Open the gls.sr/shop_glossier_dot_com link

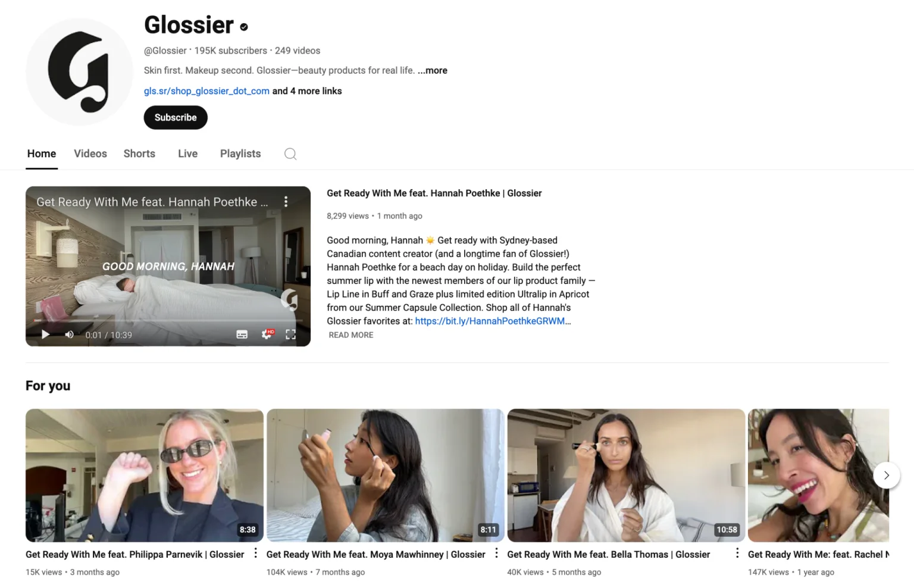(x=206, y=91)
